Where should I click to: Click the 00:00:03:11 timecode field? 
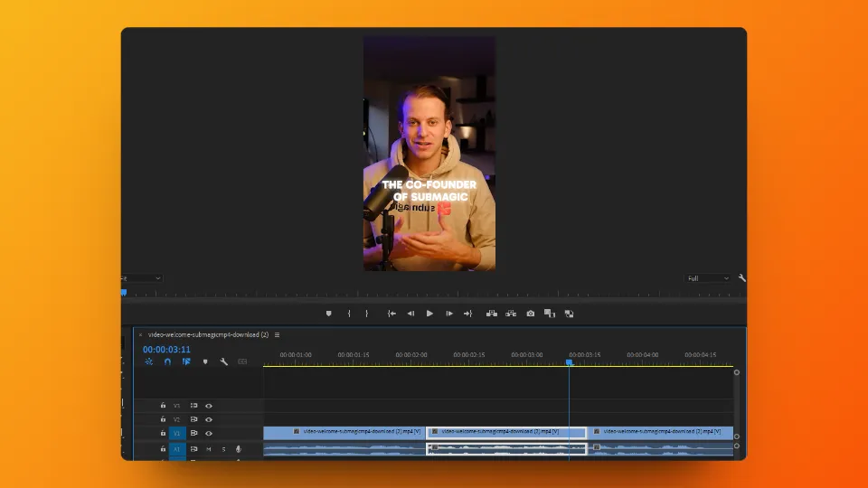point(166,350)
